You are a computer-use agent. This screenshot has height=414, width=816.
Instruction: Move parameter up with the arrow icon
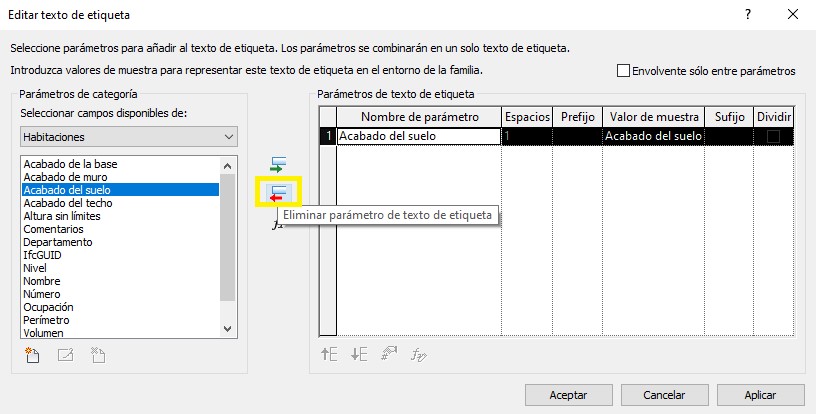pos(329,354)
